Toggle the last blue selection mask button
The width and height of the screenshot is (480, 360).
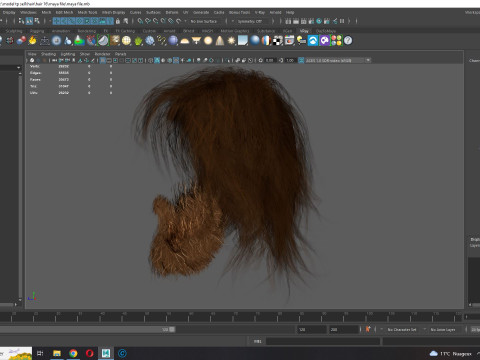110,21
